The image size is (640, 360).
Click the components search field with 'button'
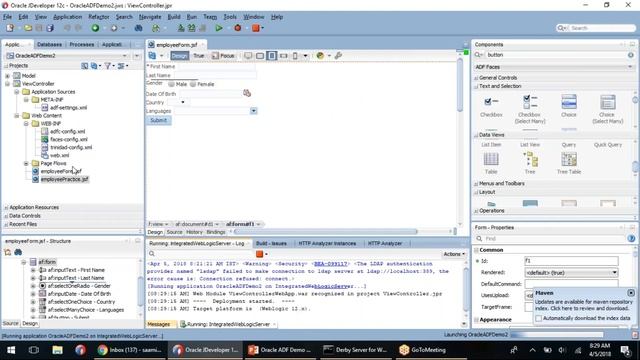555,55
